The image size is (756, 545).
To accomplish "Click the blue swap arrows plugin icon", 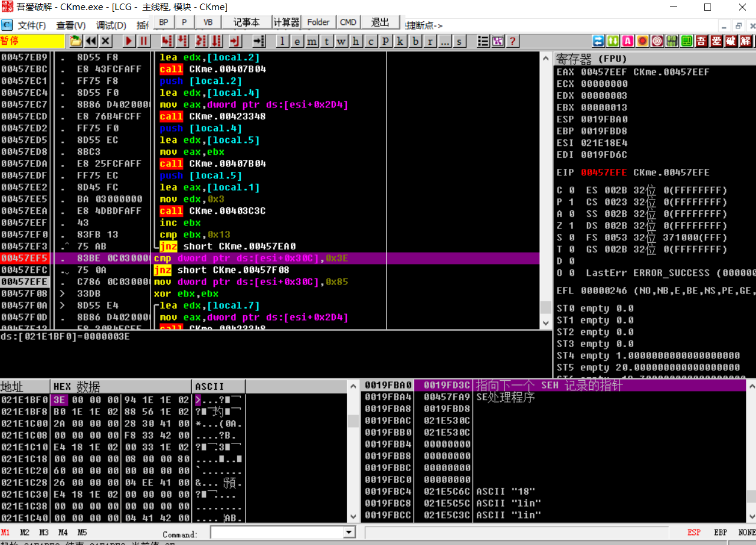I will coord(598,41).
